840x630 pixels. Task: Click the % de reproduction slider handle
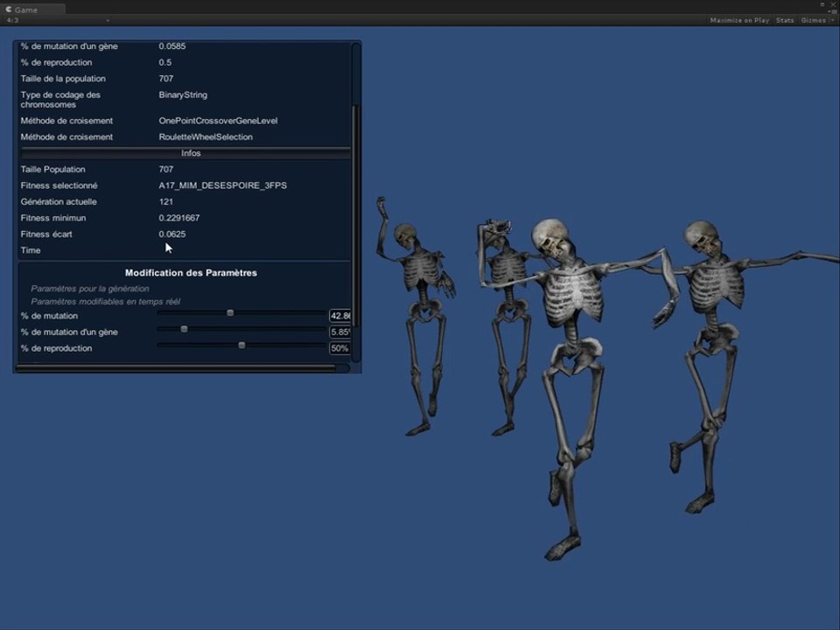coord(241,345)
